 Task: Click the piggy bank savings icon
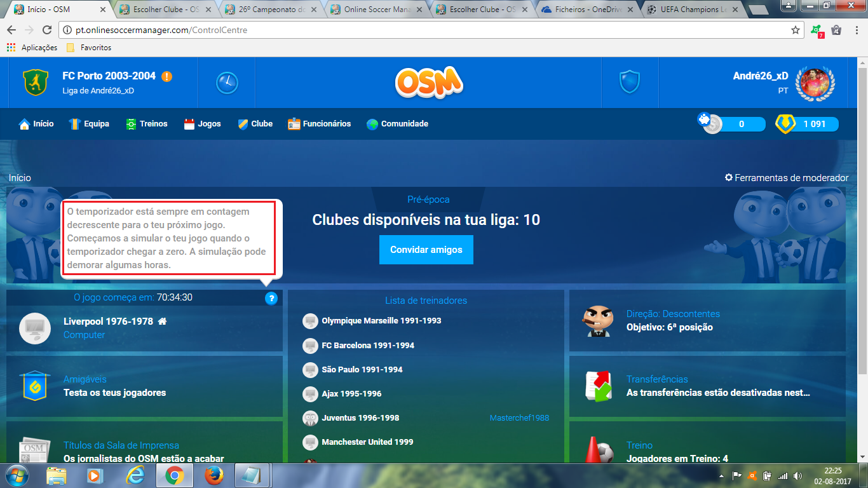(x=705, y=119)
